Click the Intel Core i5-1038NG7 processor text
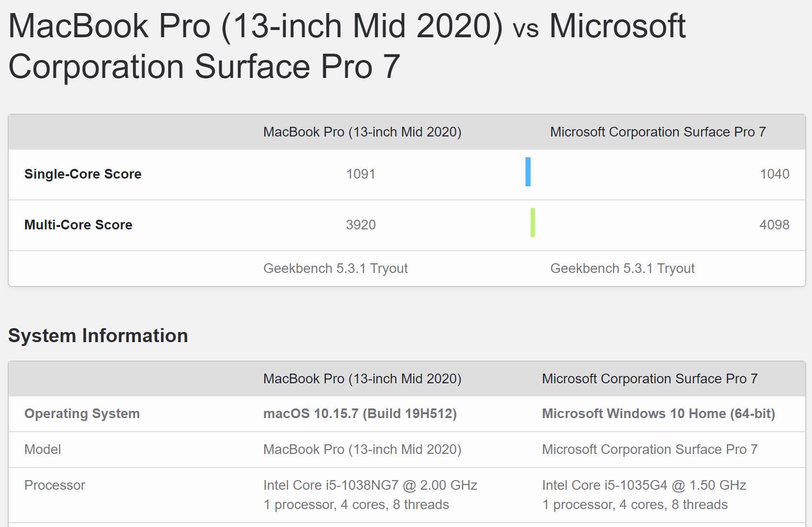The height and width of the screenshot is (527, 812). point(370,485)
